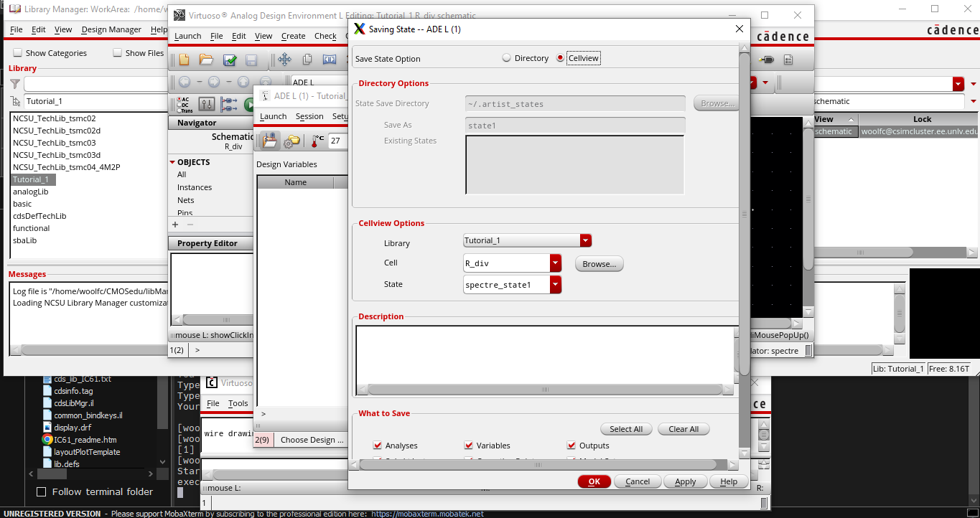This screenshot has width=980, height=518.
Task: Click the Browse button next to Cell
Action: coord(599,264)
